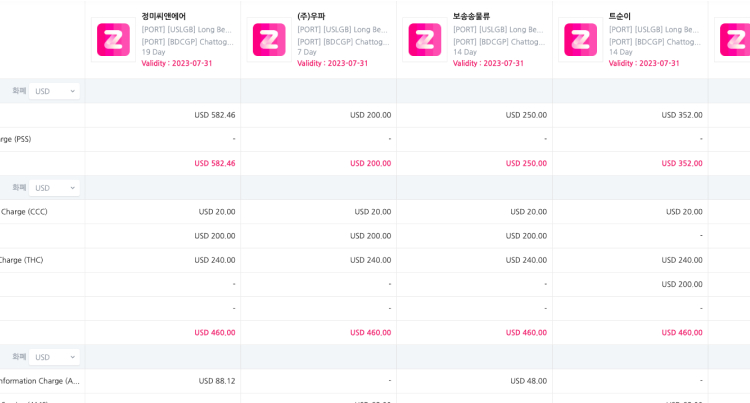Click the 7 Day transit time text

[307, 52]
